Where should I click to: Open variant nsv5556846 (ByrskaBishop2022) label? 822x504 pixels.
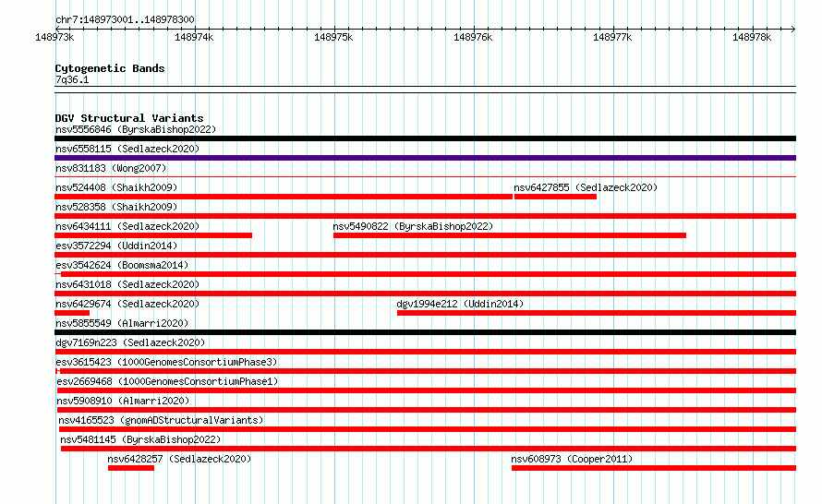pos(136,129)
